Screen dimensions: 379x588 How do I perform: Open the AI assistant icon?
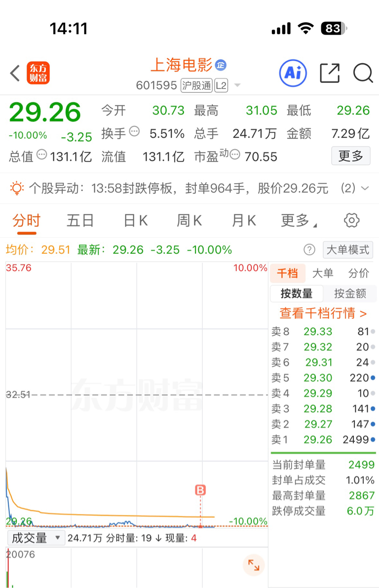coord(293,73)
